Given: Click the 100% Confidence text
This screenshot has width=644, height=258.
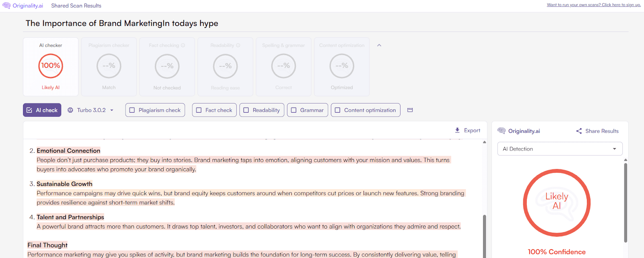Looking at the screenshot, I should (x=557, y=252).
